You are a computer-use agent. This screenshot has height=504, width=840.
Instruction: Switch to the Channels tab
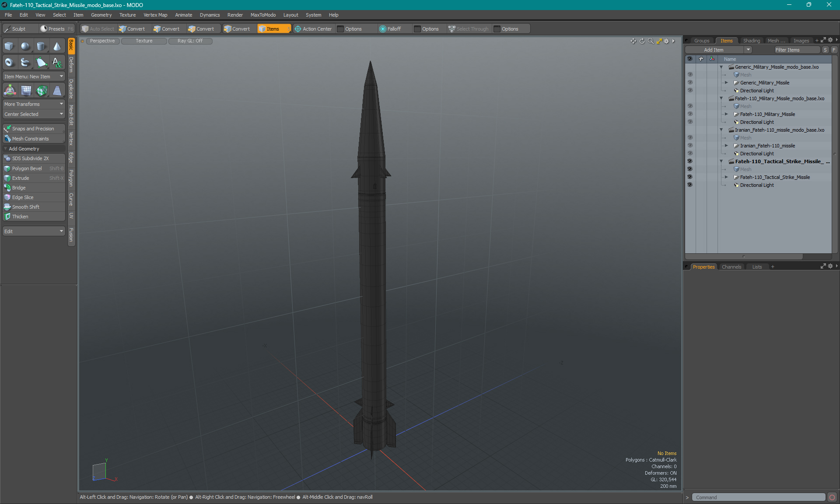click(731, 267)
